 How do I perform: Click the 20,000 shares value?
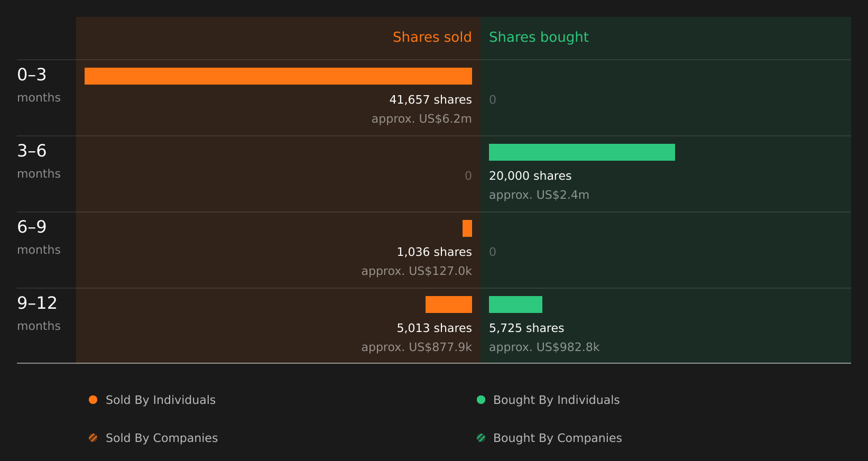[530, 176]
